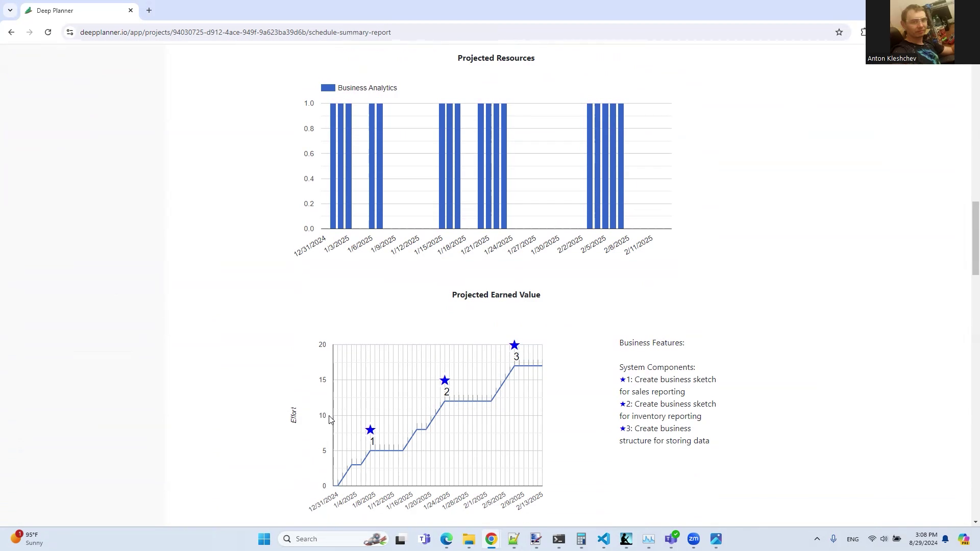The height and width of the screenshot is (551, 980).
Task: View site information icon in address bar
Action: (70, 32)
